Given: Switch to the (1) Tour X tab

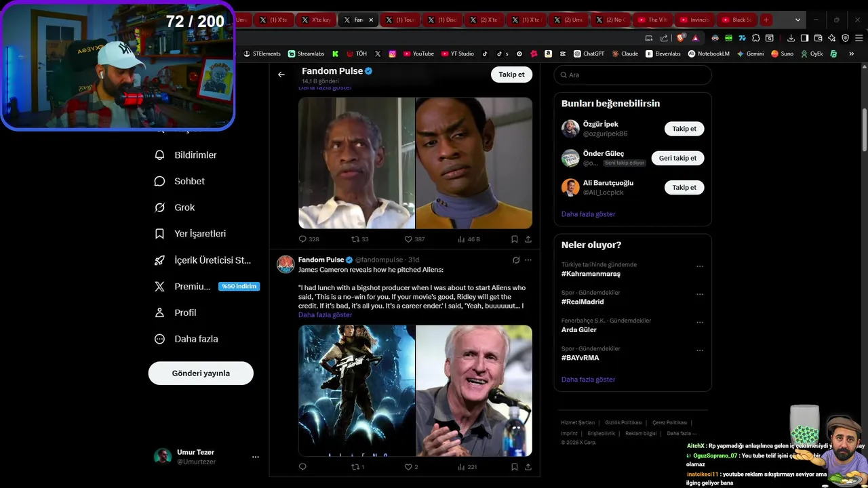Looking at the screenshot, I should point(399,20).
